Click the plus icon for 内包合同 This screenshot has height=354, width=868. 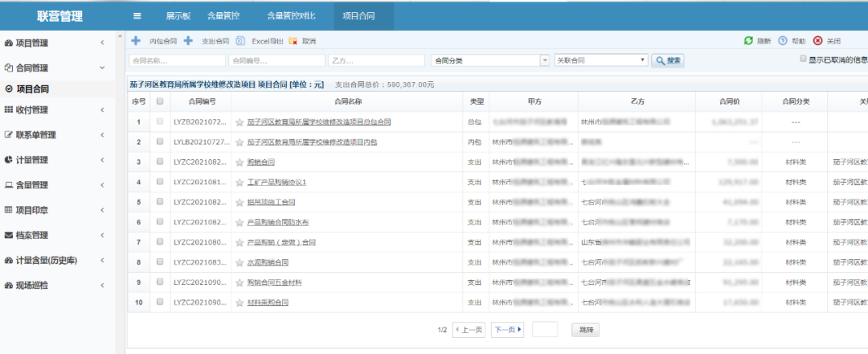click(136, 40)
